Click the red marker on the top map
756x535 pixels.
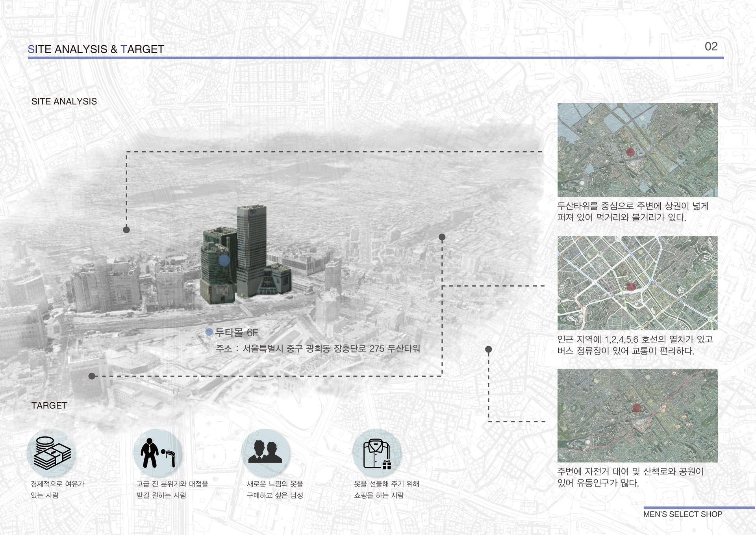click(630, 152)
